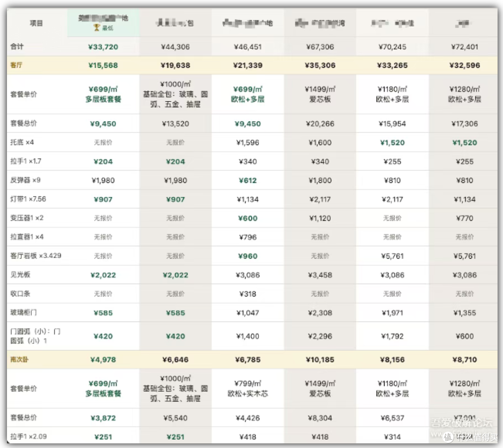The width and height of the screenshot is (503, 448).
Task: Click the 客厅 subtotal ¥19,638
Action: point(176,65)
